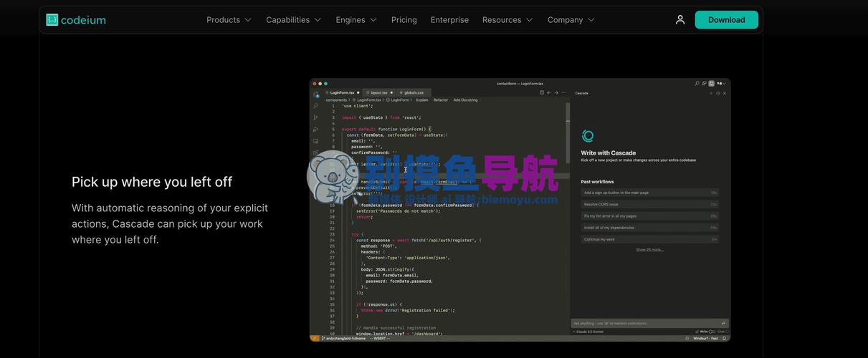Click the components breadcrumb in editor

click(x=336, y=100)
